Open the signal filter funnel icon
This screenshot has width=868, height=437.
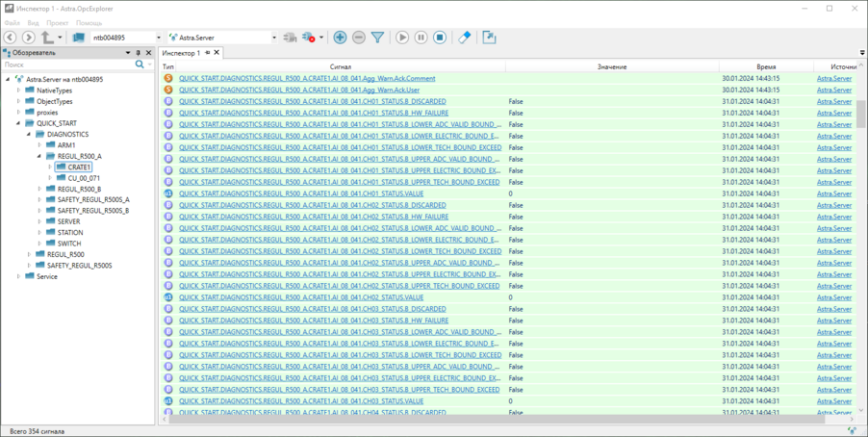377,38
